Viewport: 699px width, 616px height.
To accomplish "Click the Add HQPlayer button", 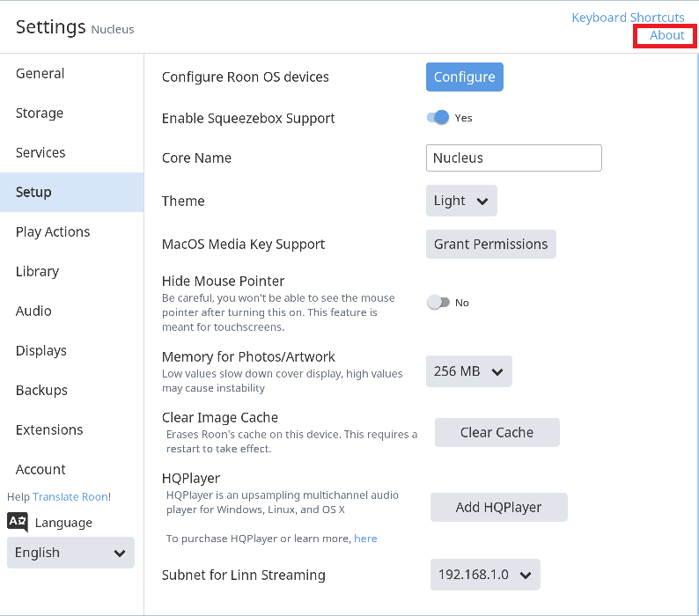I will coord(498,508).
